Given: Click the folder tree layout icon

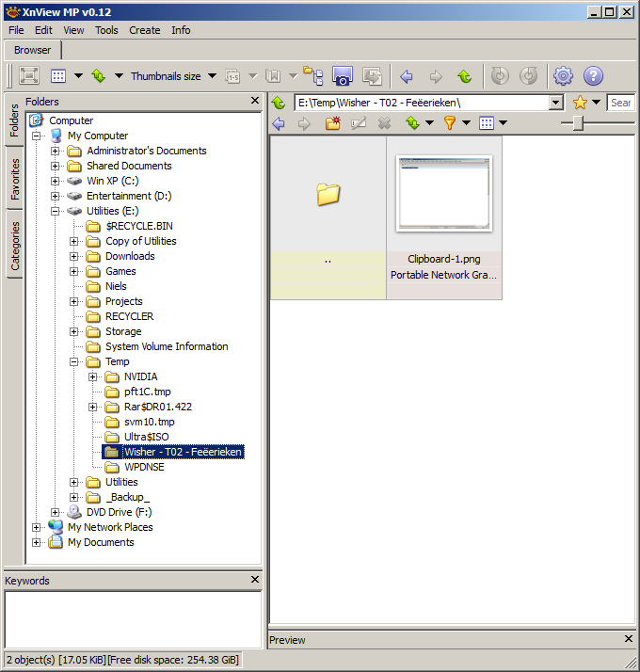Looking at the screenshot, I should (313, 76).
